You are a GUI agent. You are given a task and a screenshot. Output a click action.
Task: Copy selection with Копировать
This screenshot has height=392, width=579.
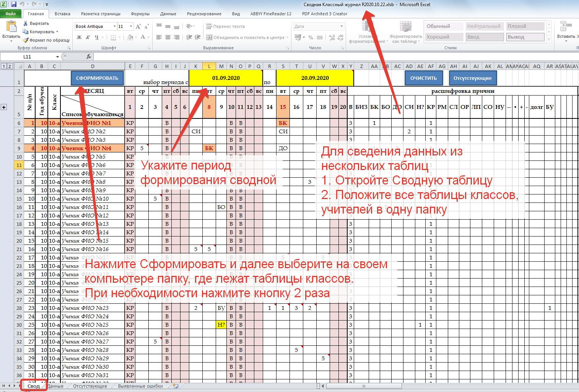(38, 32)
